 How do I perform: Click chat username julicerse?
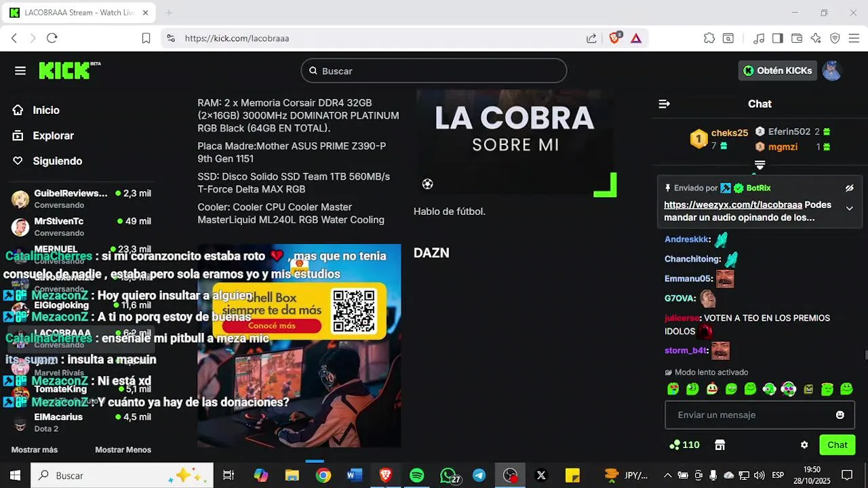click(x=682, y=318)
